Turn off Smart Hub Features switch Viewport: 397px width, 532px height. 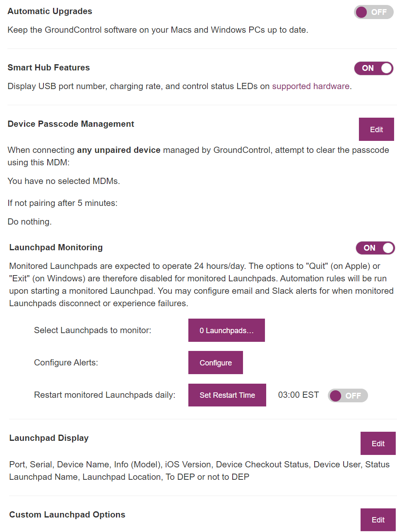pyautogui.click(x=373, y=68)
